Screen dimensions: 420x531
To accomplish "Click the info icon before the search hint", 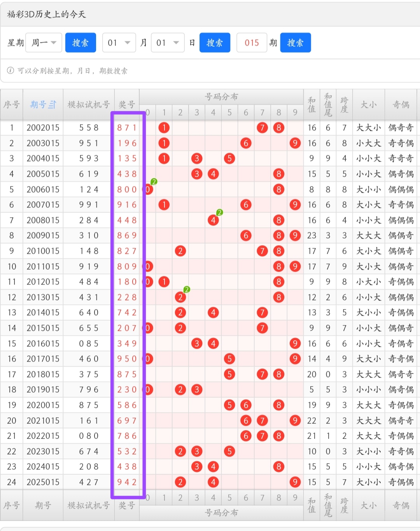I will 10,70.
